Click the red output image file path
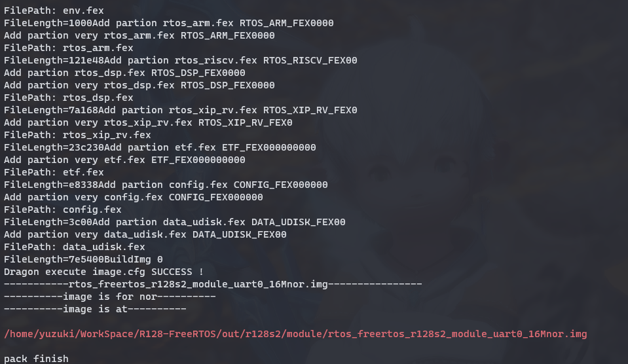628x364 pixels. pyautogui.click(x=295, y=334)
